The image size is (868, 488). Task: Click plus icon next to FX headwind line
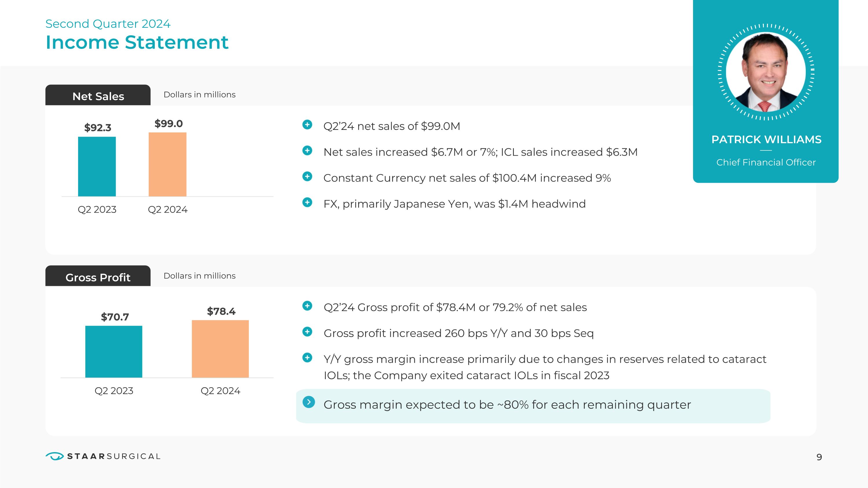(307, 202)
